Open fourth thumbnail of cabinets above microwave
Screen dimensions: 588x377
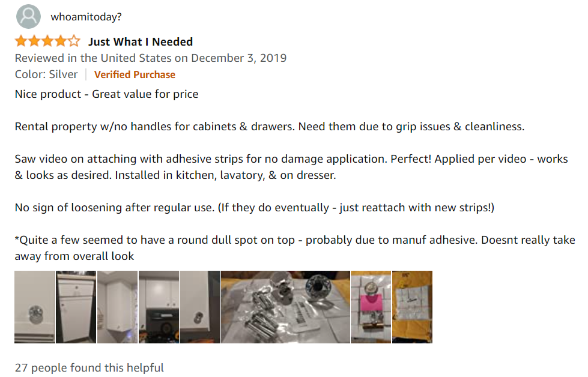pos(159,307)
